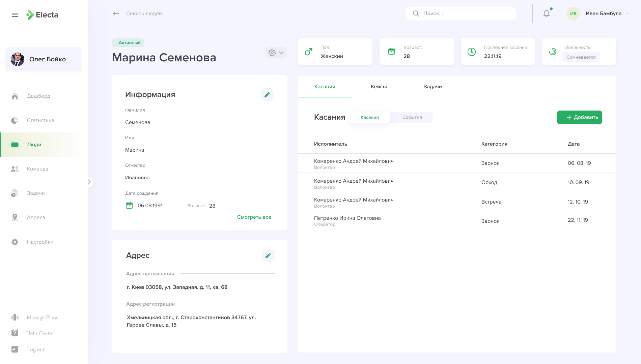
Task: Open the hamburger menu icon
Action: coord(15,15)
